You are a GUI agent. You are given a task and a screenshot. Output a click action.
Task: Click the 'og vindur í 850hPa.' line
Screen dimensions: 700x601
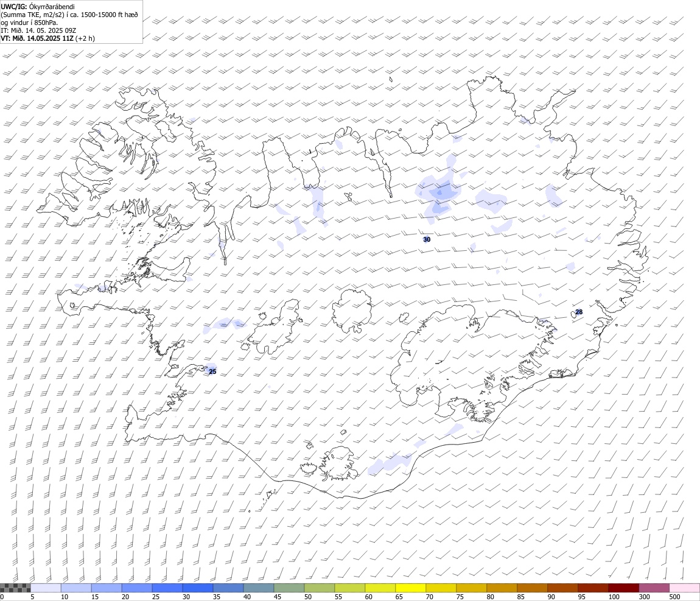click(x=29, y=23)
